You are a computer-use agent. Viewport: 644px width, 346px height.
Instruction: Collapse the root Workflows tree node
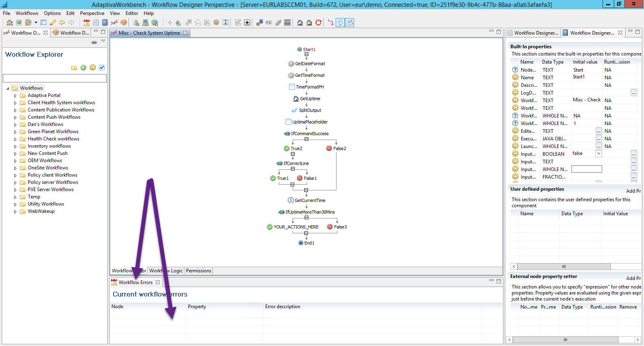click(x=8, y=89)
